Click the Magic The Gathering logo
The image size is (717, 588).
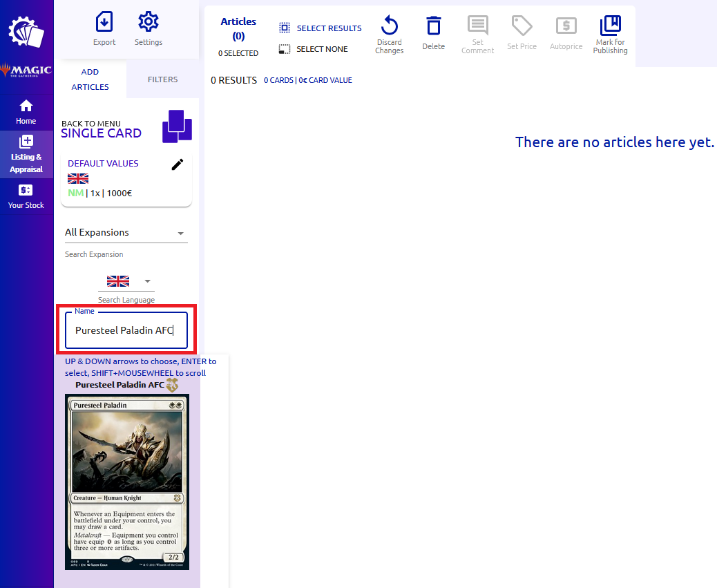(26, 70)
